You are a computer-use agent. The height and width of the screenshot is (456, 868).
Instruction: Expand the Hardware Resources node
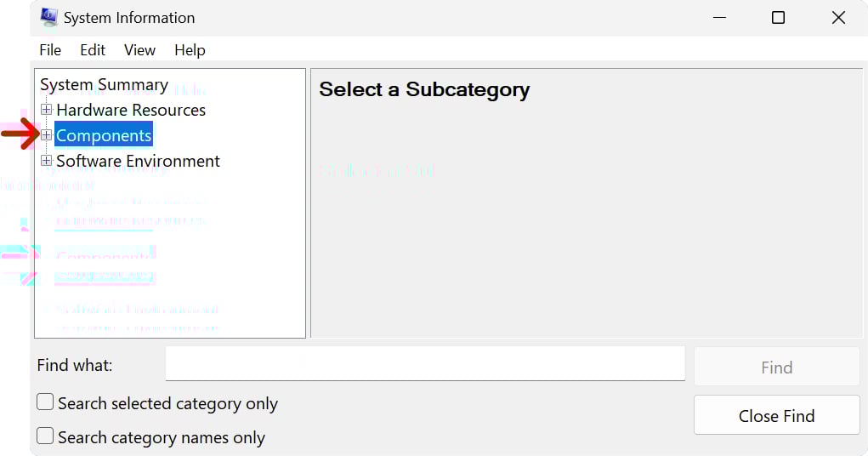coord(47,110)
